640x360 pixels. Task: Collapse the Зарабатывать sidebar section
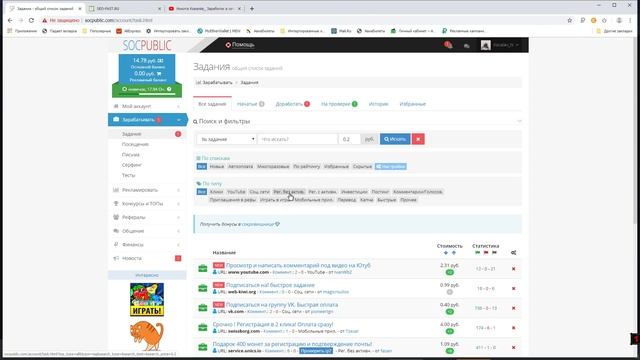[147, 120]
